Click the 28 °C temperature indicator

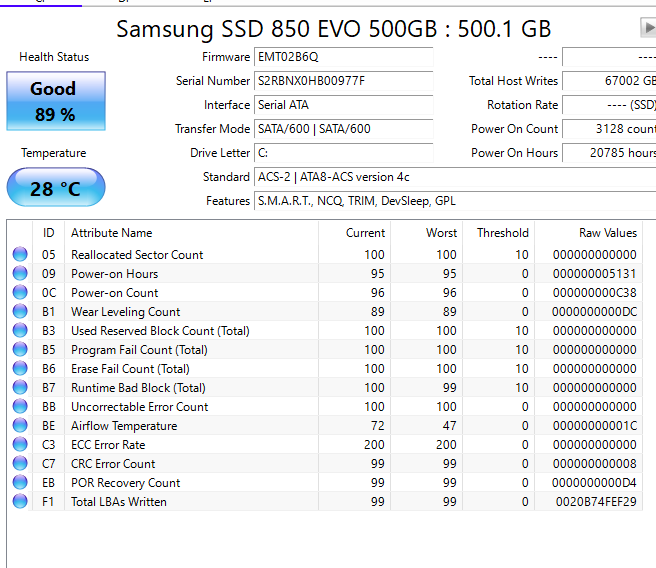[x=56, y=187]
